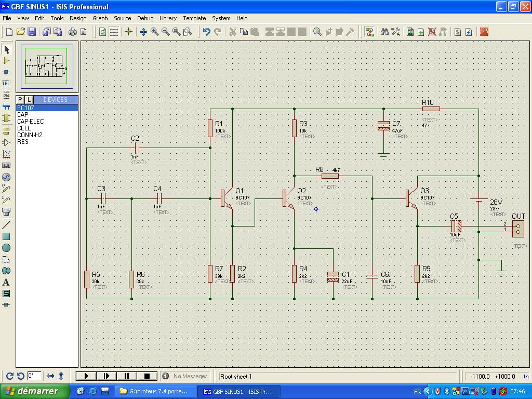
Task: Select the 2D line drawing tool
Action: coord(6,225)
